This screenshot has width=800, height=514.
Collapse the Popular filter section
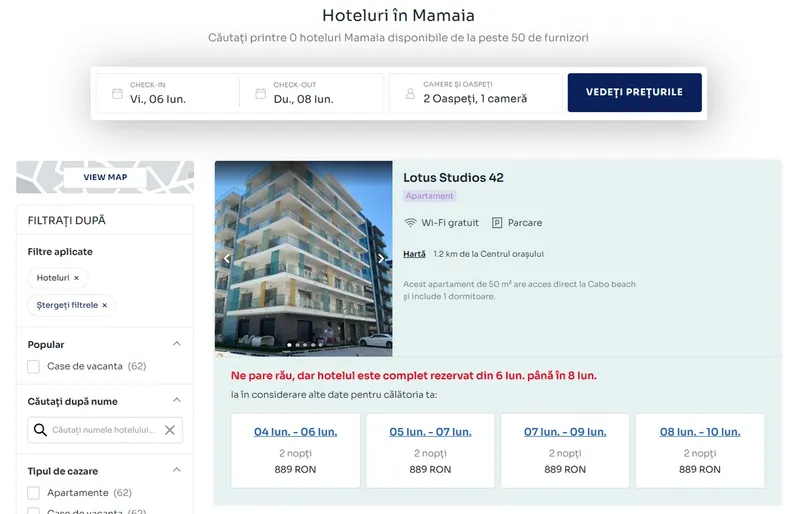pyautogui.click(x=177, y=344)
